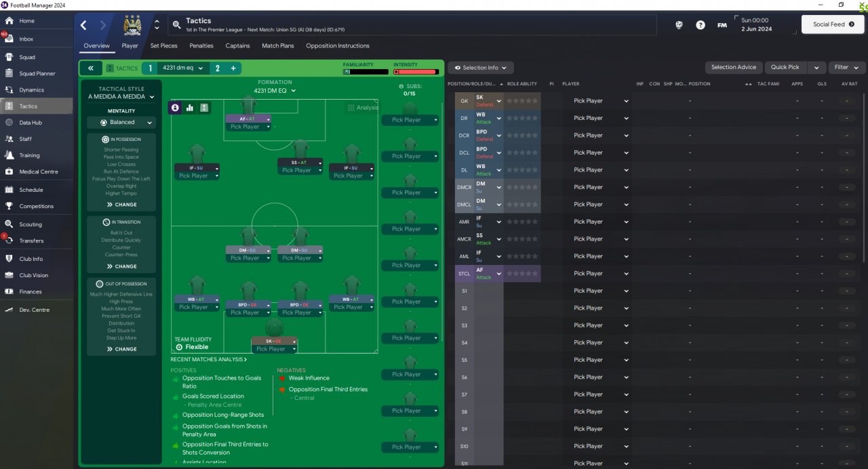Open the help question mark icon
868x469 pixels.
click(701, 25)
